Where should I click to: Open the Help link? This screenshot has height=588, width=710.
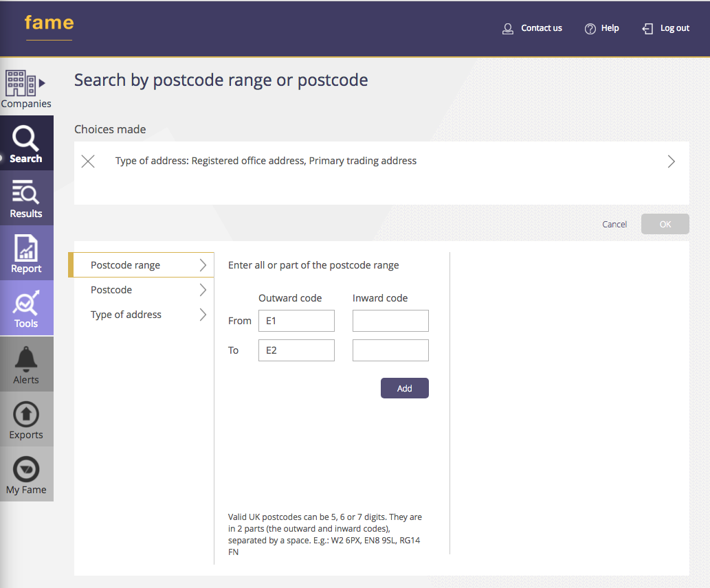click(601, 28)
